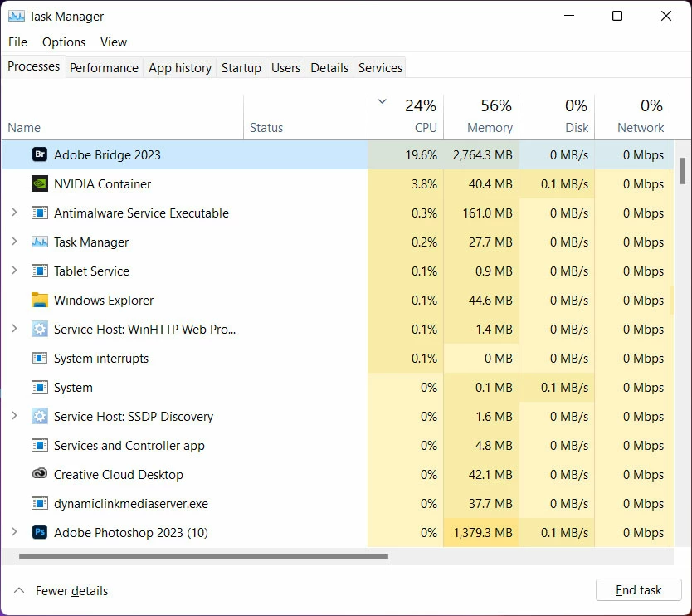
Task: Switch to the Details tab
Action: (x=329, y=67)
